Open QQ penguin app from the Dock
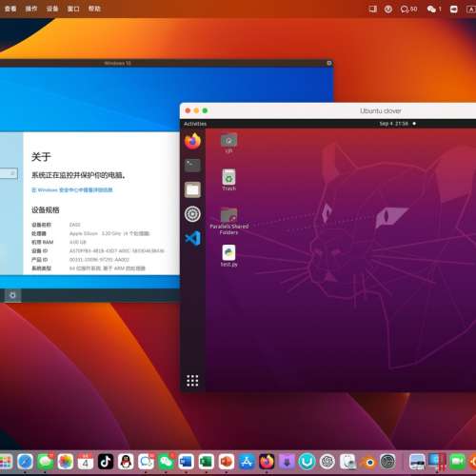The height and width of the screenshot is (476, 476). 126,462
